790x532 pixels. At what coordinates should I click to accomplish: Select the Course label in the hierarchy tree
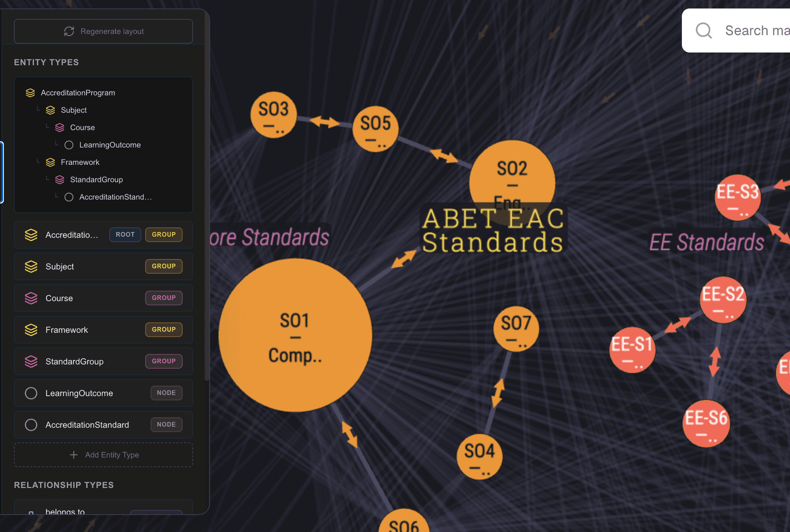coord(82,127)
